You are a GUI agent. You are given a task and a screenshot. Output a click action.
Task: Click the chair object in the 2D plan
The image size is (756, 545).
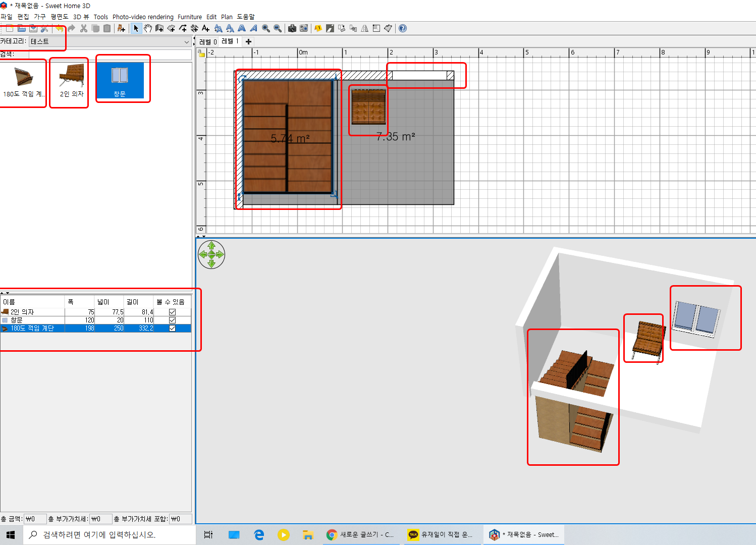coord(368,107)
